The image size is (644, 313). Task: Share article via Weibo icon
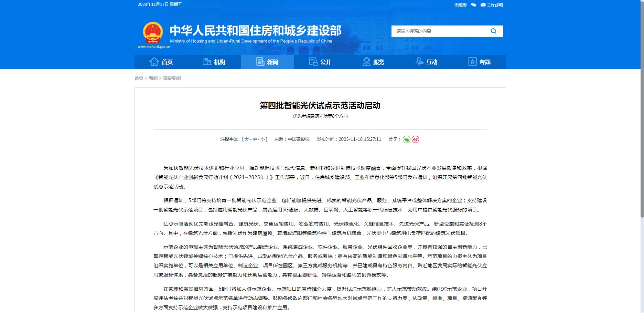[x=416, y=139]
